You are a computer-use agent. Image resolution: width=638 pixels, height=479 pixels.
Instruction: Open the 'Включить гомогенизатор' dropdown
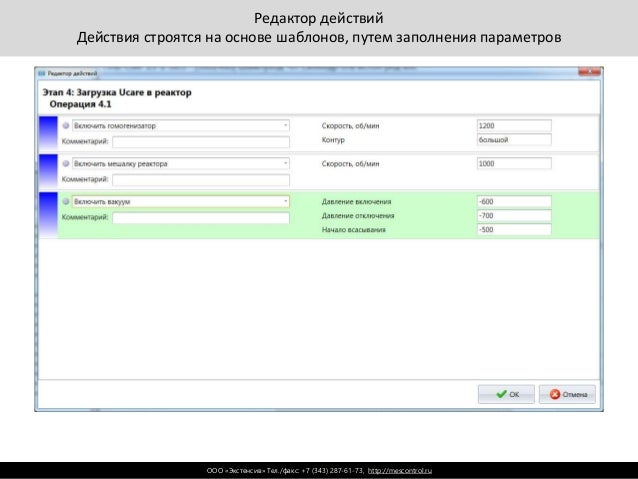click(x=181, y=126)
